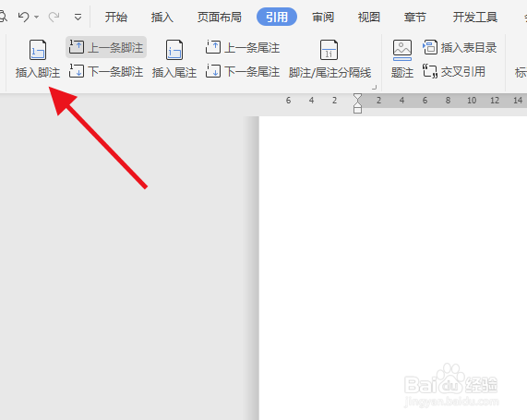This screenshot has height=420, width=527.
Task: Open the quick access toolbar customize dropdown
Action: click(78, 17)
